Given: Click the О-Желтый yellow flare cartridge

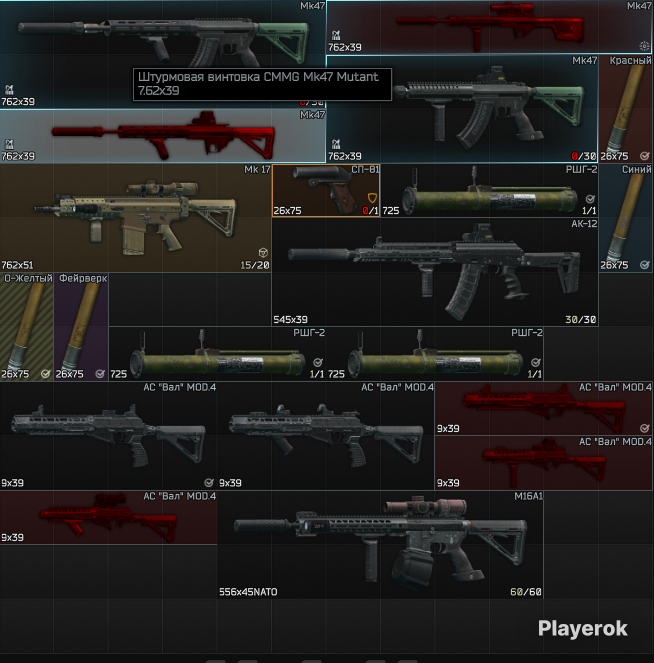Looking at the screenshot, I should (27, 327).
